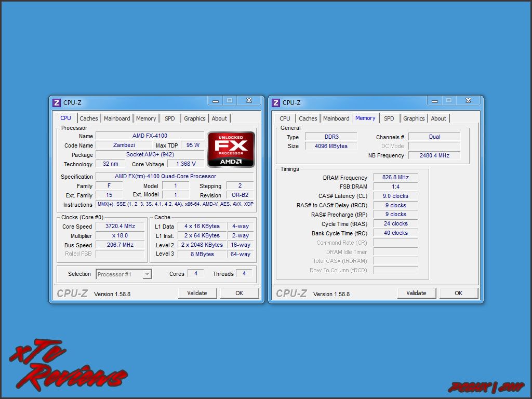Click the memory Size value 4096 MBytes

pyautogui.click(x=331, y=146)
